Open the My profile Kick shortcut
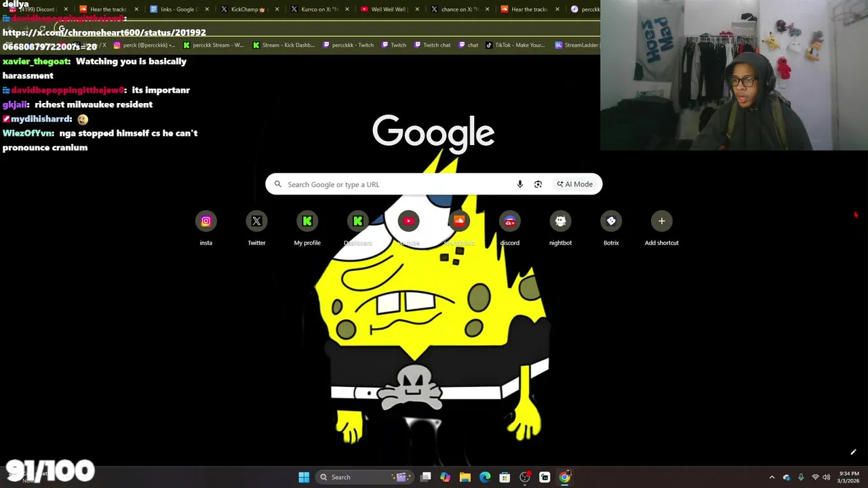Screen dimensions: 868x488 click(x=307, y=228)
